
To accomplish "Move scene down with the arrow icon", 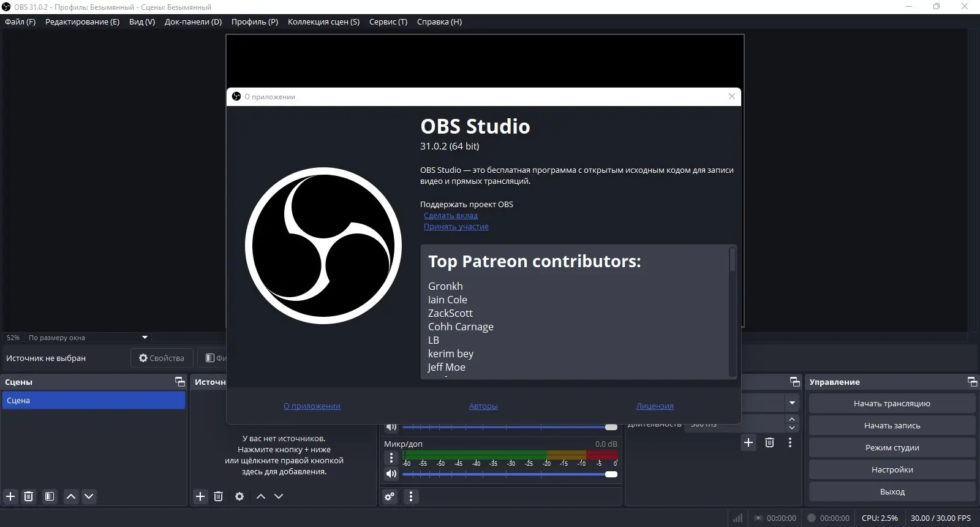I will point(89,496).
